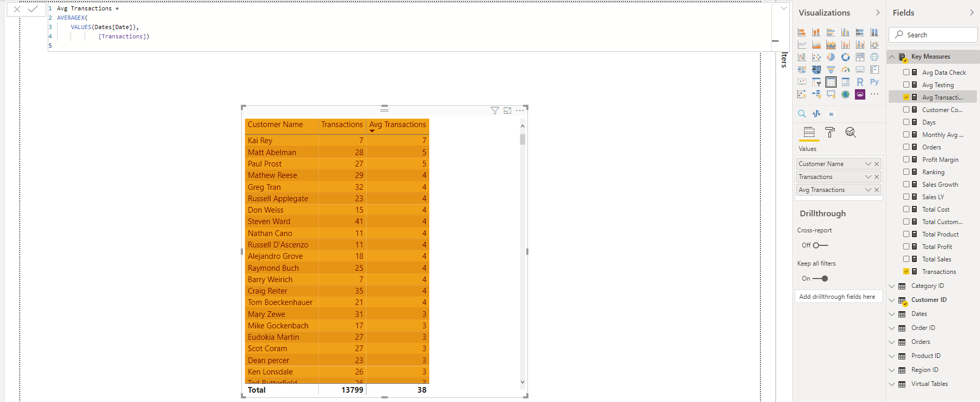Image resolution: width=980 pixels, height=402 pixels.
Task: Insert a Python visual
Action: point(875,82)
